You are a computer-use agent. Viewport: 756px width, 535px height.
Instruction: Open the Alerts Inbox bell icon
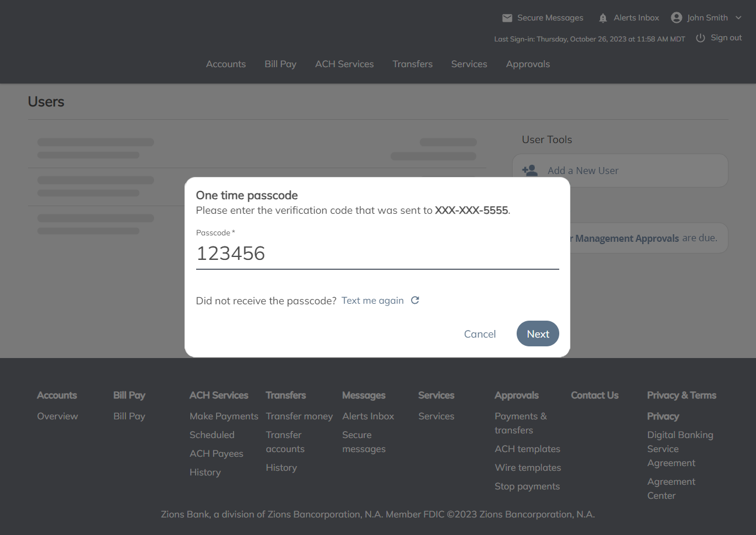click(x=603, y=18)
